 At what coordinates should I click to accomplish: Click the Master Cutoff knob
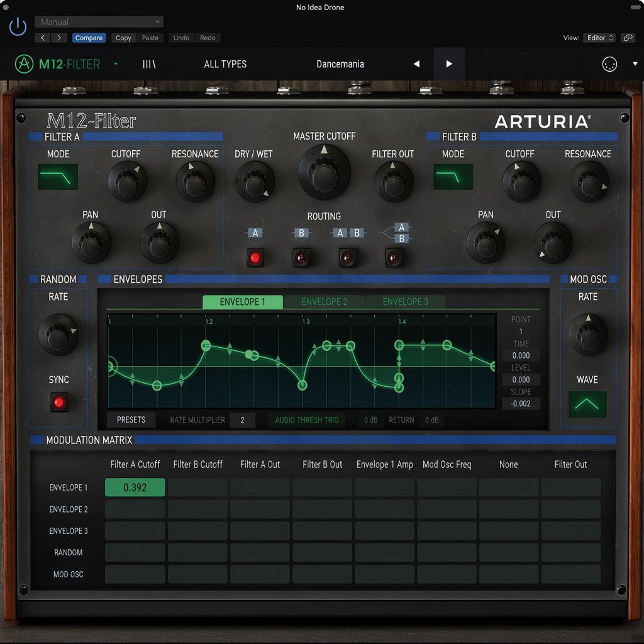[324, 172]
